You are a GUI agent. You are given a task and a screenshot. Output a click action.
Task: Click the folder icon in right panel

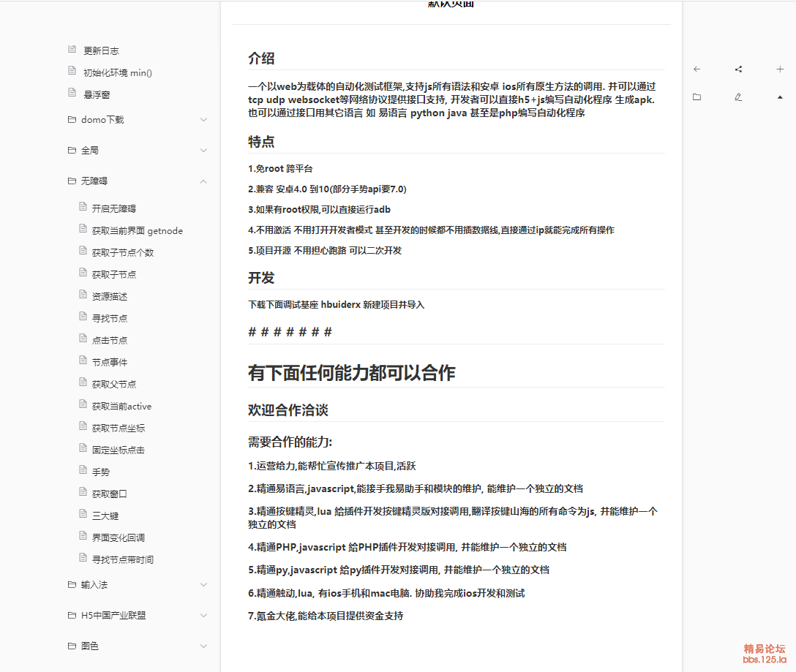(697, 97)
